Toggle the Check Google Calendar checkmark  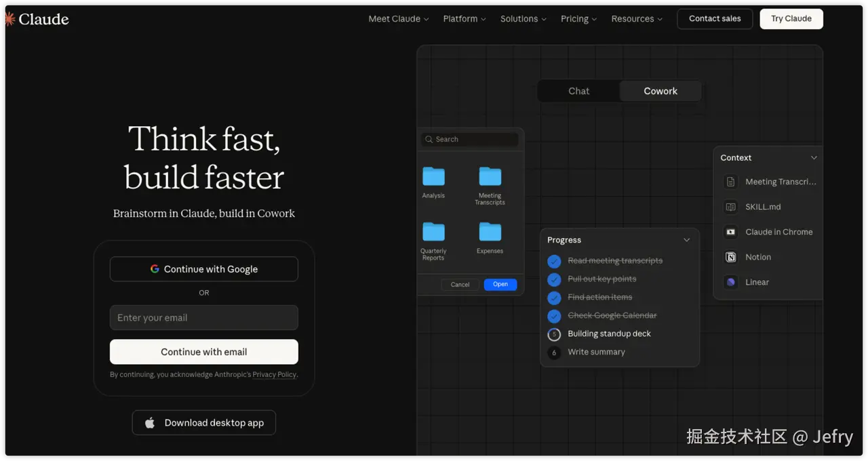coord(554,316)
